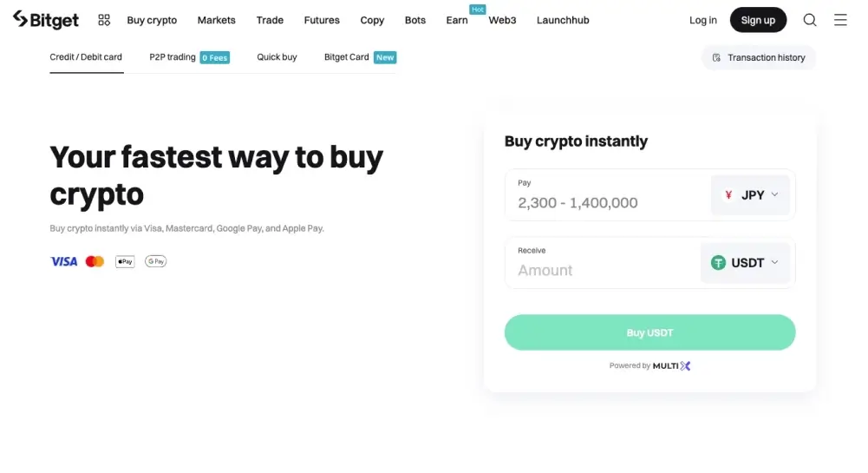Image resolution: width=868 pixels, height=473 pixels.
Task: Click the search magnifier icon
Action: tap(810, 20)
